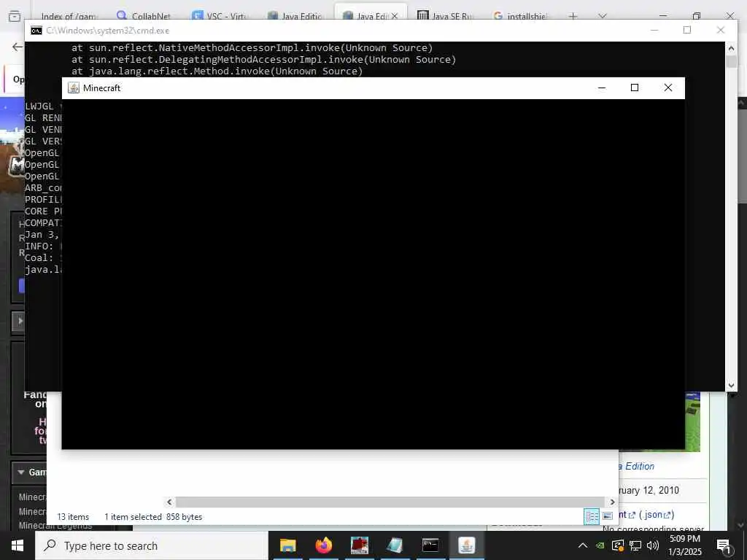
Task: Switch to the Java SE Runtime browser tab
Action: (446, 16)
